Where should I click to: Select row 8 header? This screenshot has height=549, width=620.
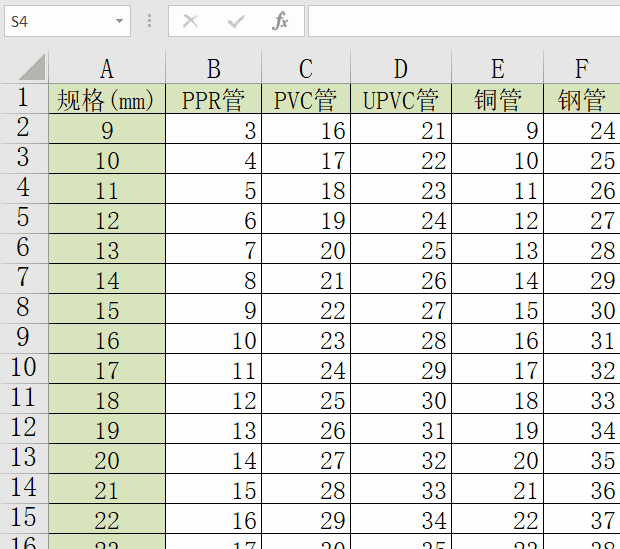[x=24, y=308]
